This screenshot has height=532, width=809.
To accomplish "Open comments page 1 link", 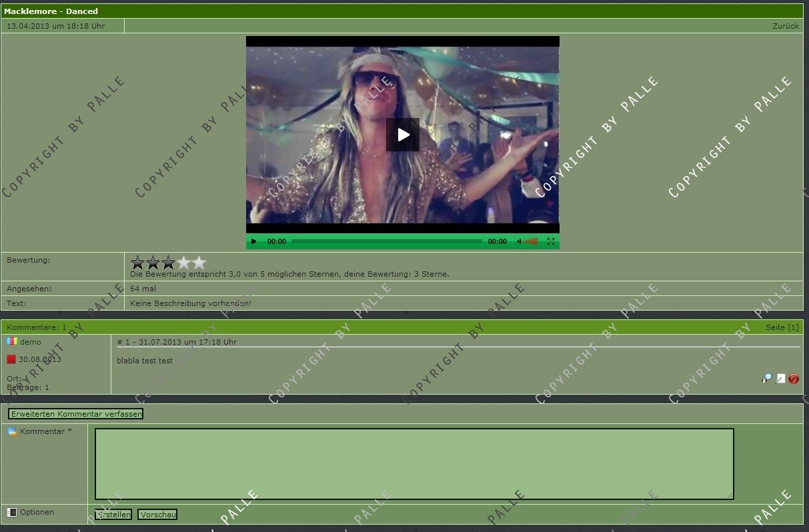I will (793, 327).
